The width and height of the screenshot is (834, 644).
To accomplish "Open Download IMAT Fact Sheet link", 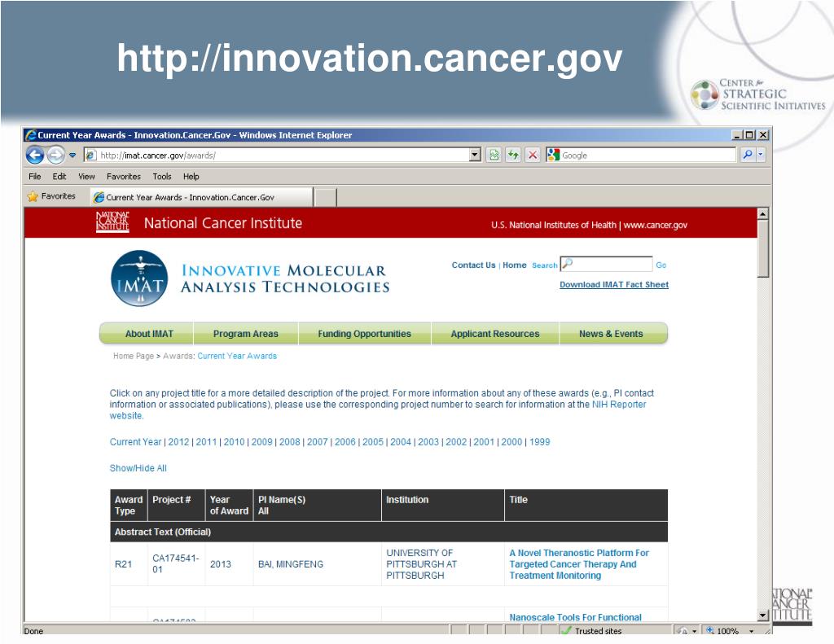I will tap(614, 284).
